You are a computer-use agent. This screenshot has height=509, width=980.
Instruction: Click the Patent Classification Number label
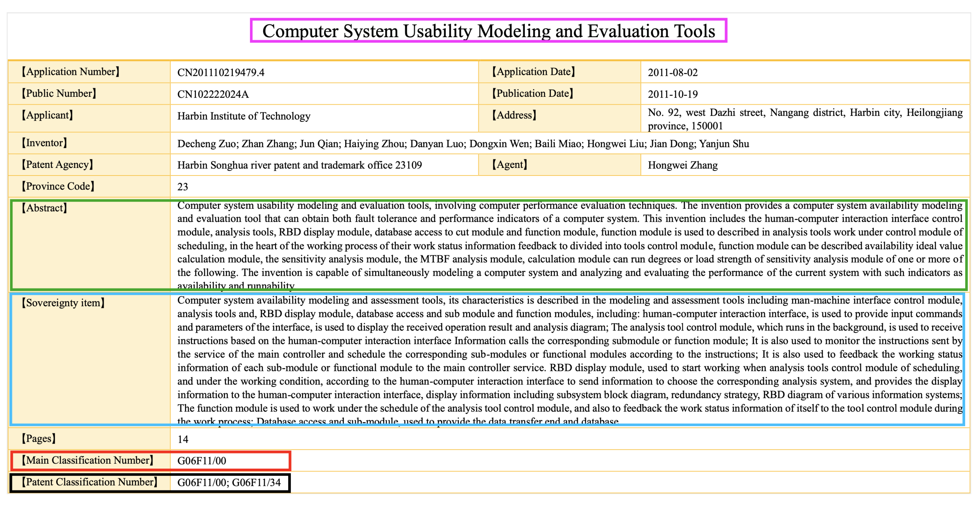point(90,482)
